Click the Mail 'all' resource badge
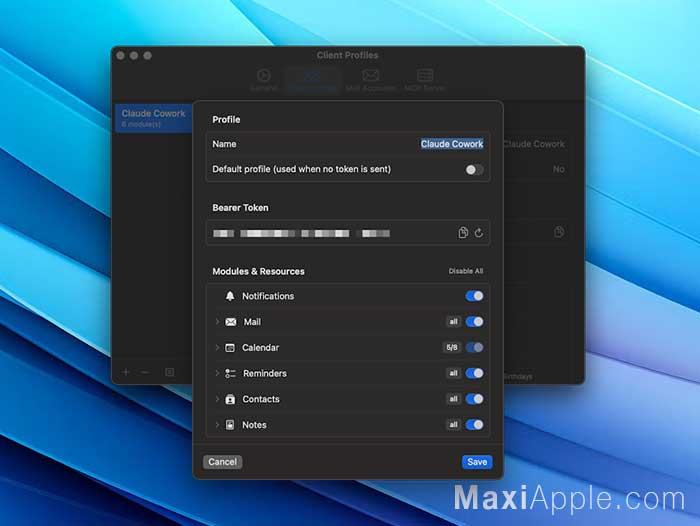Viewport: 700px width, 526px height. [x=453, y=322]
